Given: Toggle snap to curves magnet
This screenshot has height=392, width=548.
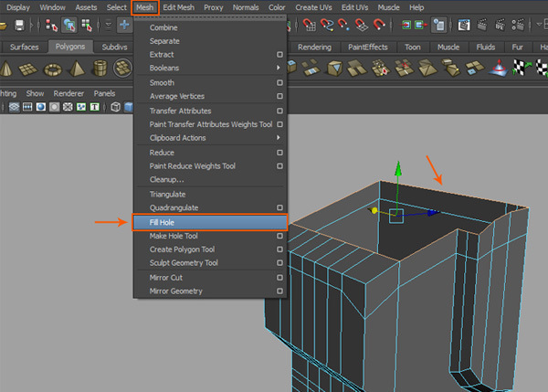Looking at the screenshot, I should [x=327, y=25].
